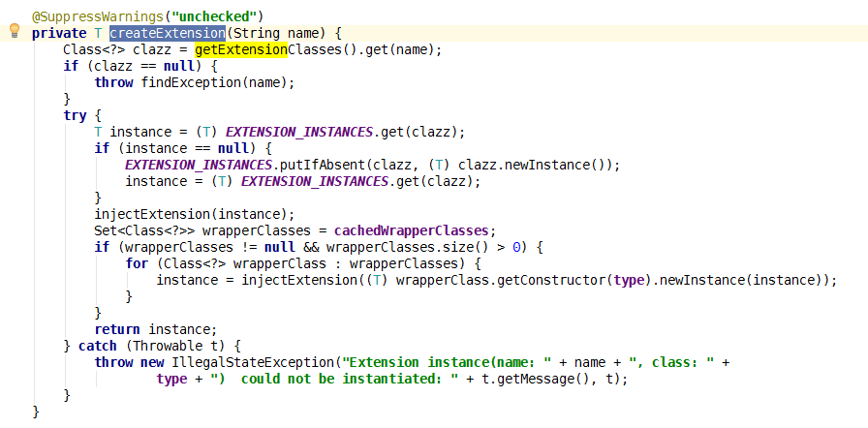Click the return instance statement

click(x=156, y=329)
